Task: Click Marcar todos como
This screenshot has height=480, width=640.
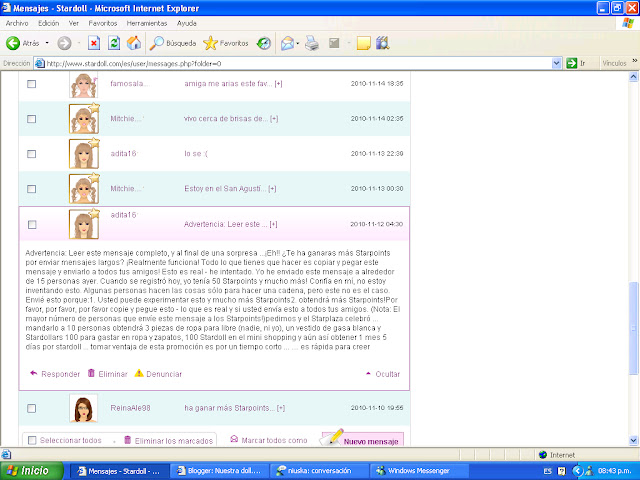Action: [269, 440]
